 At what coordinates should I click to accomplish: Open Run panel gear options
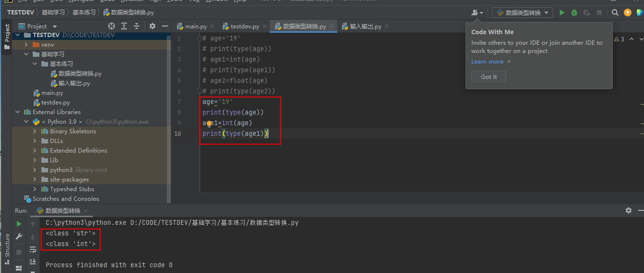(628, 210)
